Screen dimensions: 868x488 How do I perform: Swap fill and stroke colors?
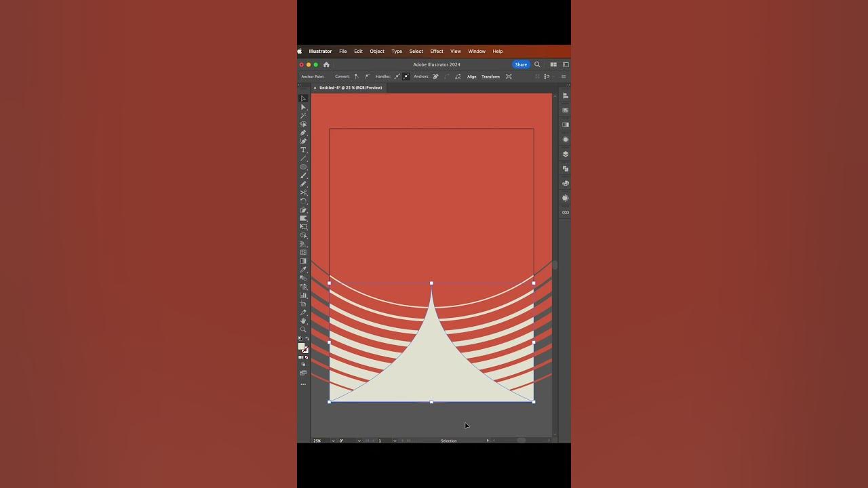point(307,338)
